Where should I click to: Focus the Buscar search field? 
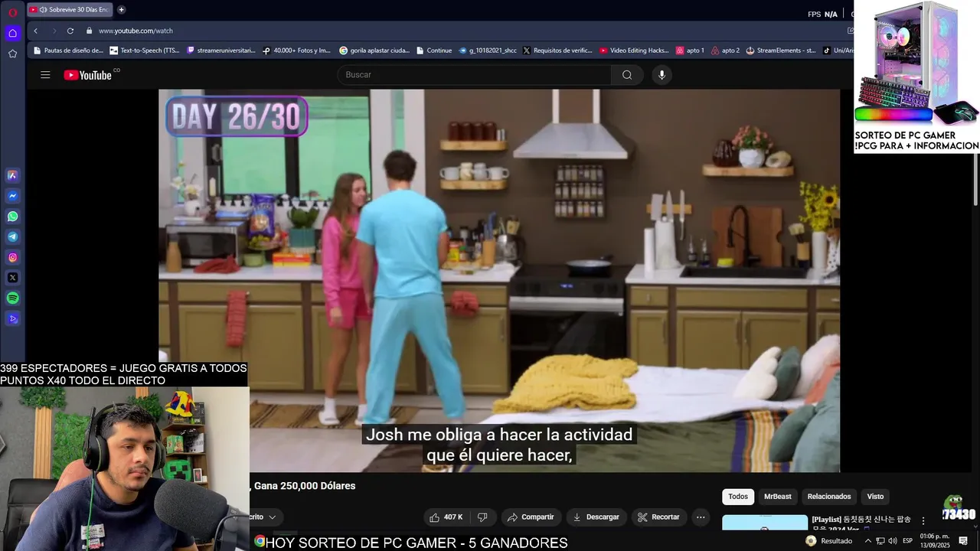[x=474, y=75]
